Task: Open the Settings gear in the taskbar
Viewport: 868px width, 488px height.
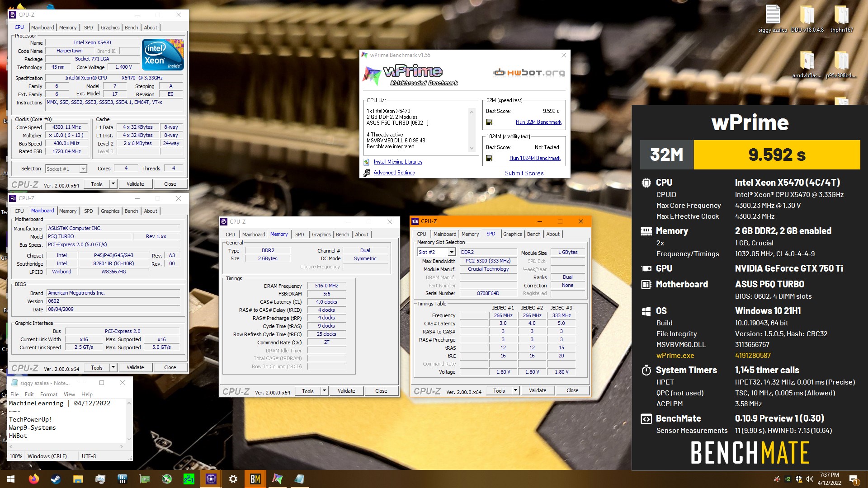Action: (233, 479)
